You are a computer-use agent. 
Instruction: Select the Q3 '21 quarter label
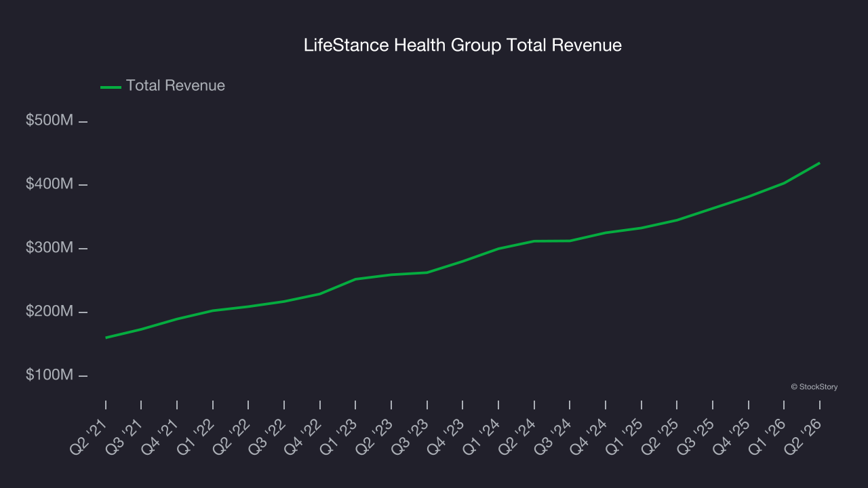[125, 436]
